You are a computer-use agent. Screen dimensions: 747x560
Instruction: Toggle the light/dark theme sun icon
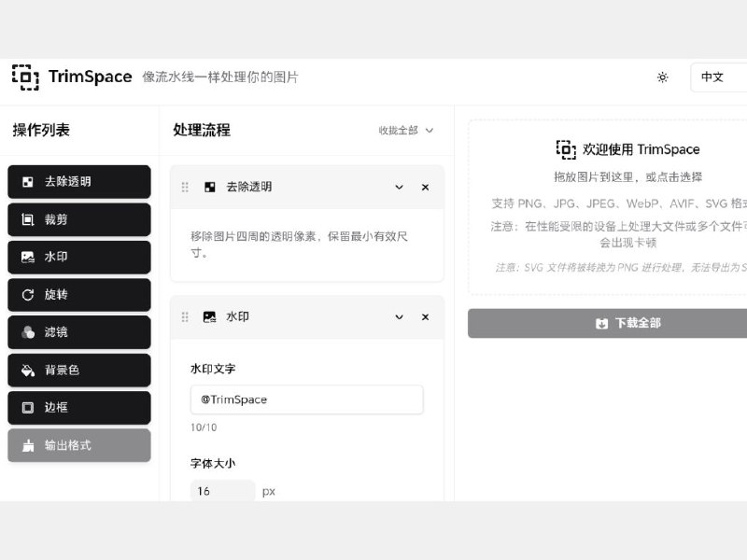pyautogui.click(x=662, y=77)
